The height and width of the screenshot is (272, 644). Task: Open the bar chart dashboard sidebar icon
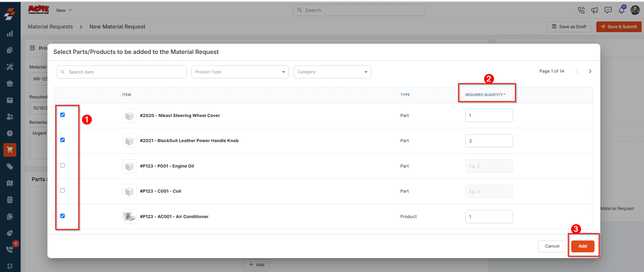coord(10,34)
